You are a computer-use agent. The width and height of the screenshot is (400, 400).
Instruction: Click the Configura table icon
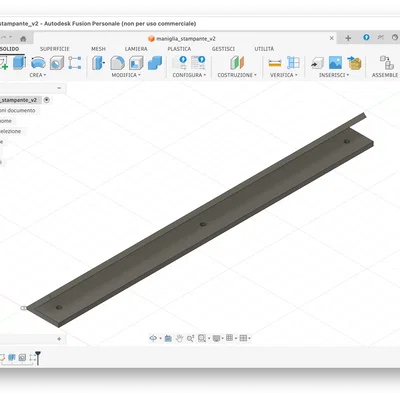(x=198, y=63)
